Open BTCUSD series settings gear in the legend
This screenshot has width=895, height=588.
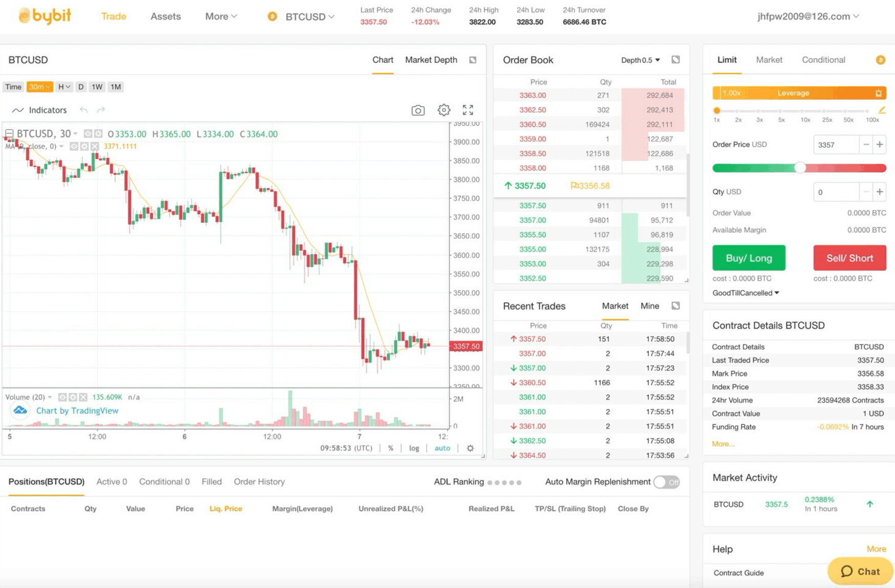(x=98, y=133)
